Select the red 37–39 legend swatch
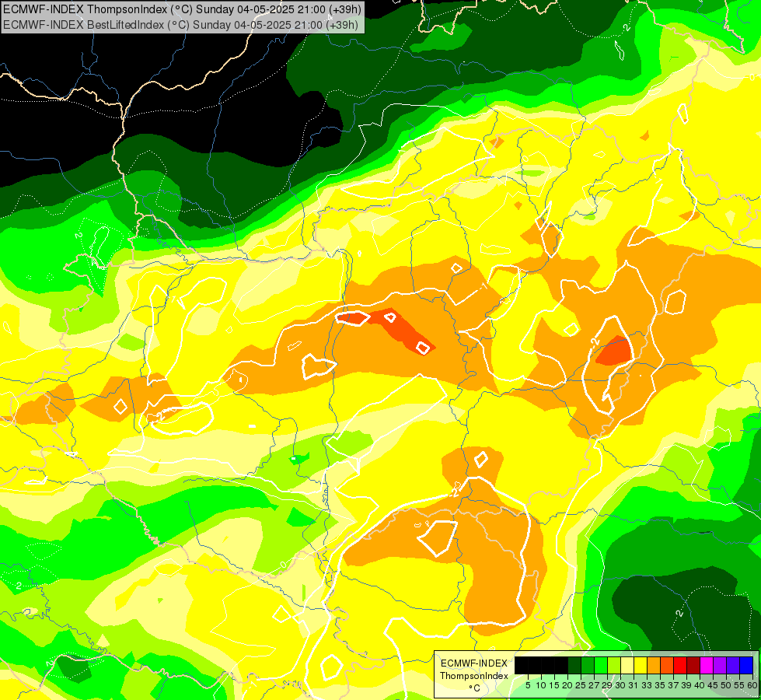This screenshot has width=761, height=700. point(680,666)
